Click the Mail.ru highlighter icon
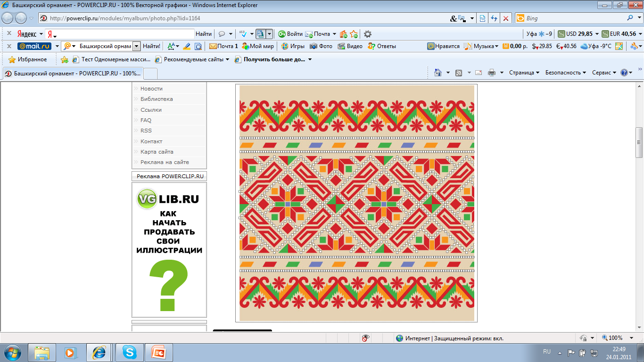Viewport: 644px width, 362px height. 187,46
